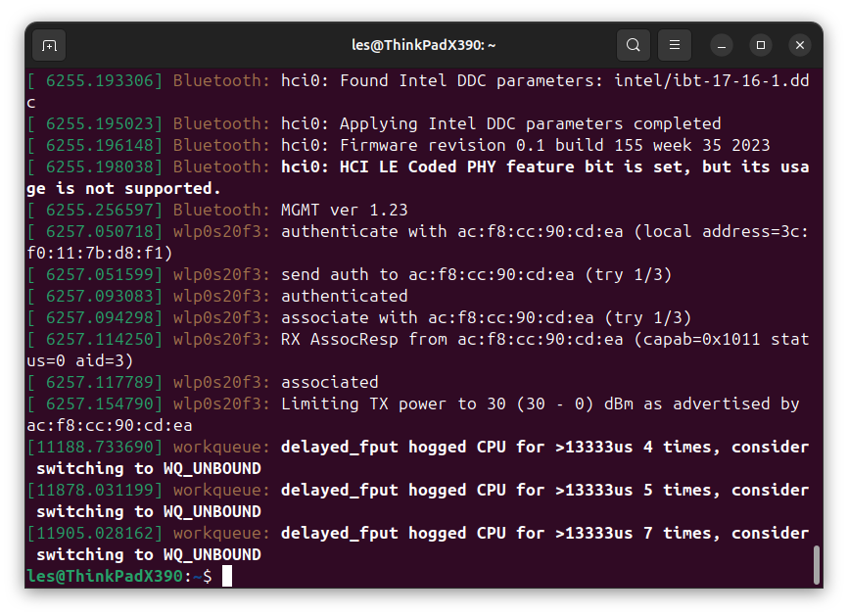Click the 'authenticated' log message
The image size is (848, 616).
coord(345,297)
